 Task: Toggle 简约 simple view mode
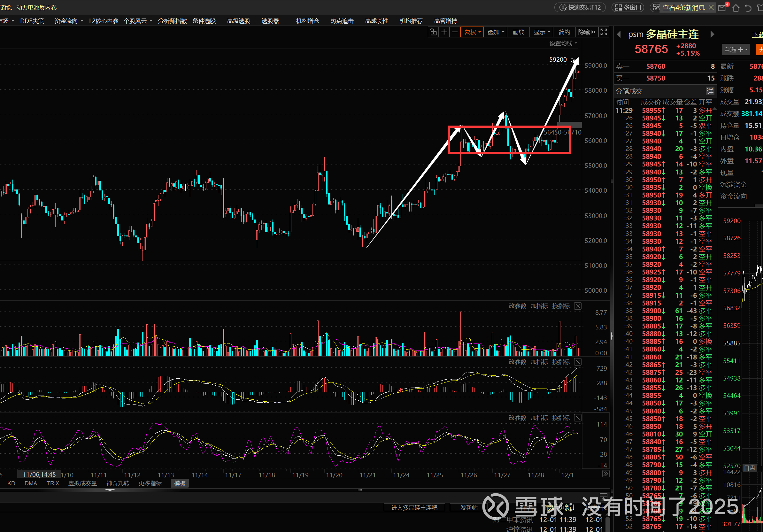click(x=564, y=32)
